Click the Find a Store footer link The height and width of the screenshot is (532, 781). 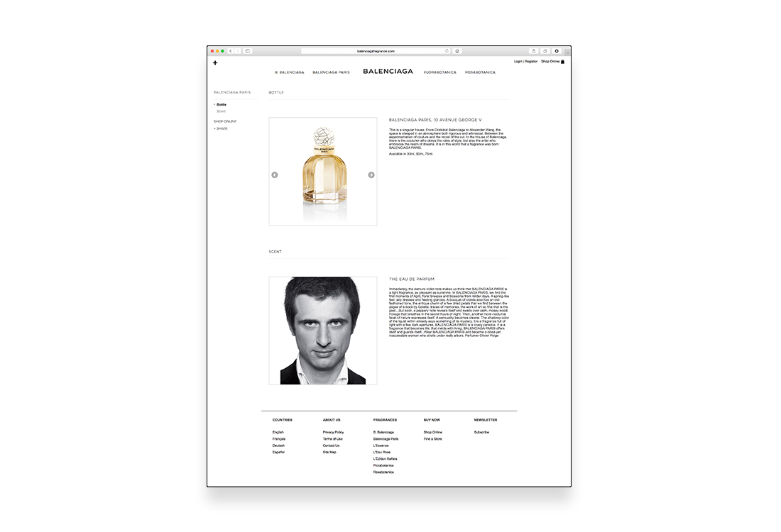tap(433, 439)
